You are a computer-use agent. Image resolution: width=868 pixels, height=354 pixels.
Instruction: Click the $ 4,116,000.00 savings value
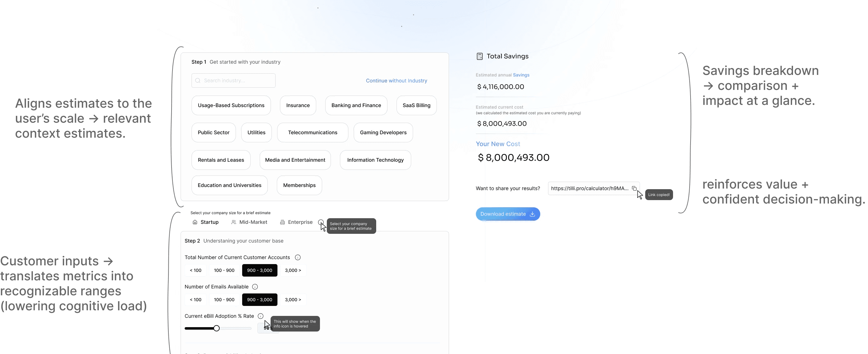[x=500, y=87]
